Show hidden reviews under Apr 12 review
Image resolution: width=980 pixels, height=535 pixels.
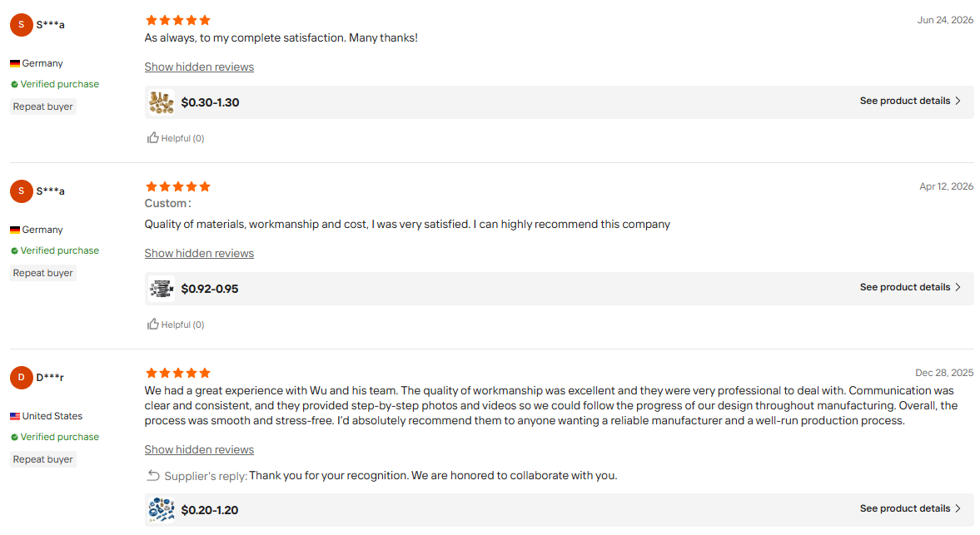[x=199, y=254]
